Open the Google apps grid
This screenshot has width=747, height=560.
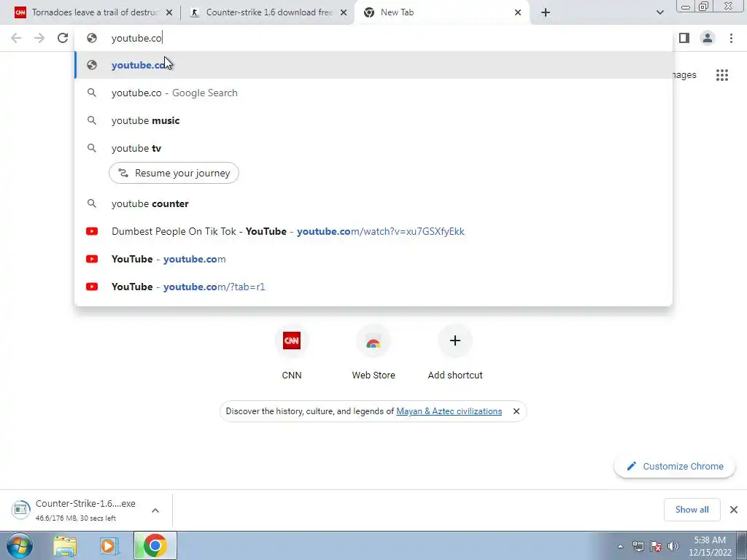pos(721,75)
